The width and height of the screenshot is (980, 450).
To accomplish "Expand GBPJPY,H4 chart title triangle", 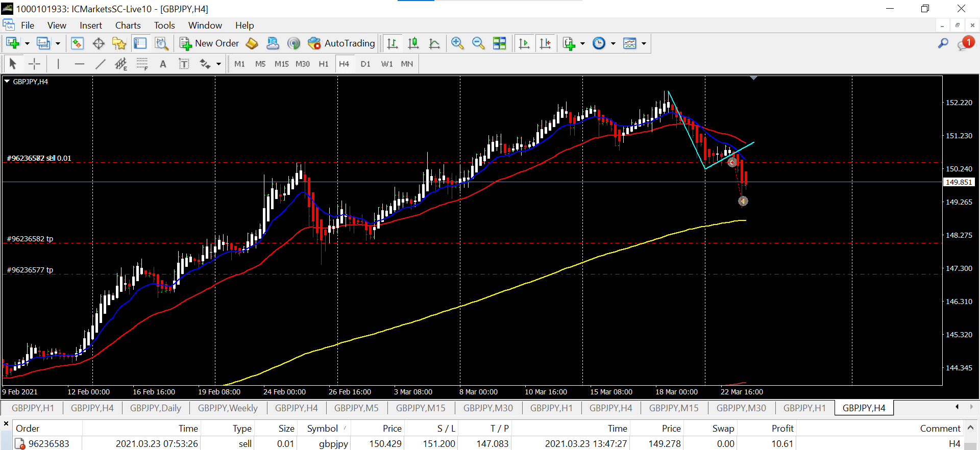I will (7, 82).
